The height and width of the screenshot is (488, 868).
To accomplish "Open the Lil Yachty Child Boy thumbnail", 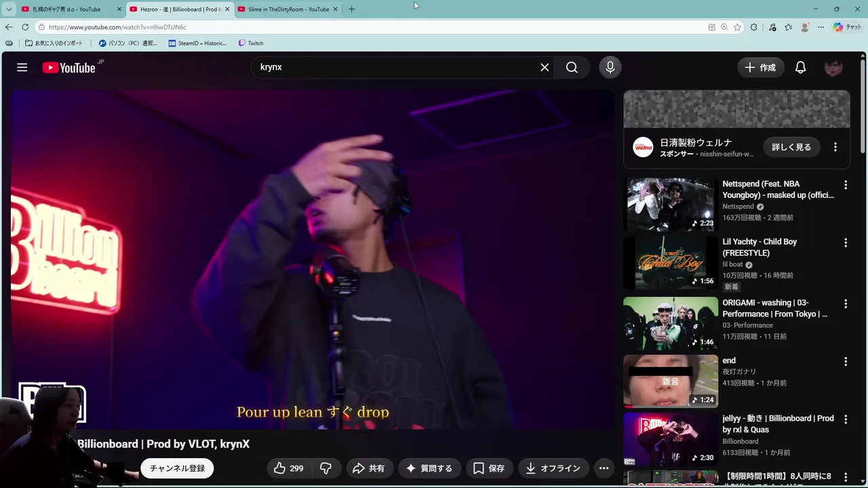I will [671, 262].
